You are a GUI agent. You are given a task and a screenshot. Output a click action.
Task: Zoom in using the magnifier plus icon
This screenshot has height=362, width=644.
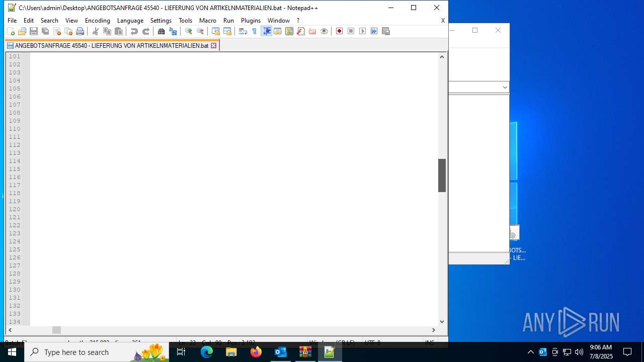tap(189, 31)
